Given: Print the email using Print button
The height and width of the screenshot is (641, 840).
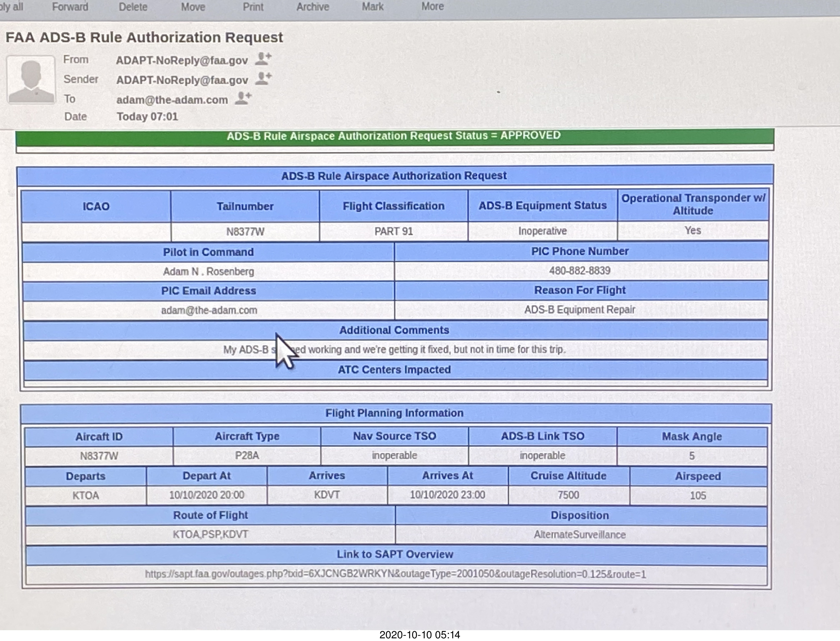Looking at the screenshot, I should [x=253, y=7].
